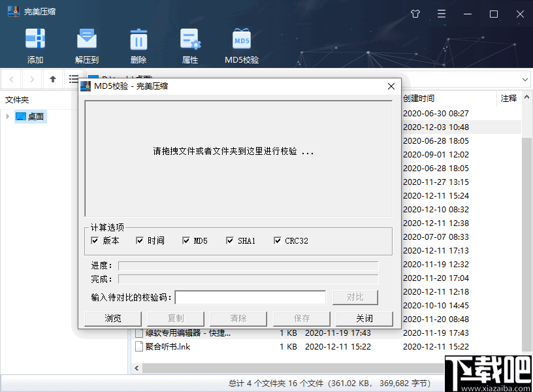Go back with the left arrow
This screenshot has height=392, width=533.
coord(12,79)
